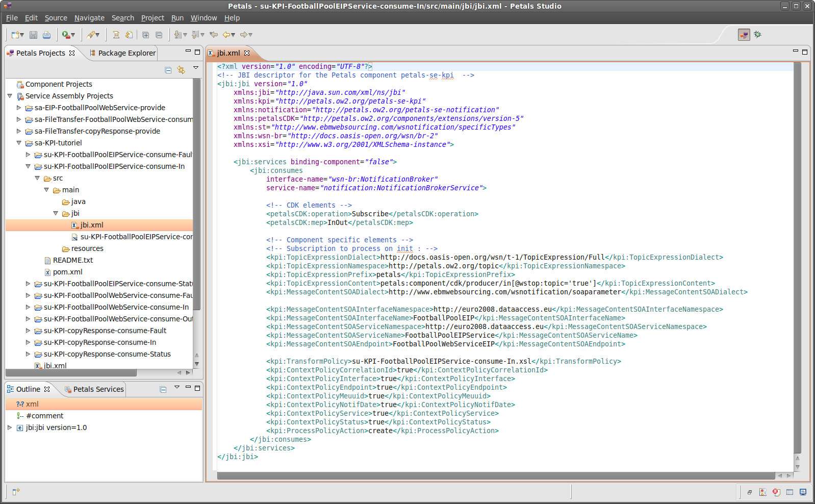Expand jbi:jbi version=1.0 node in Outline
The height and width of the screenshot is (504, 815).
click(x=10, y=427)
